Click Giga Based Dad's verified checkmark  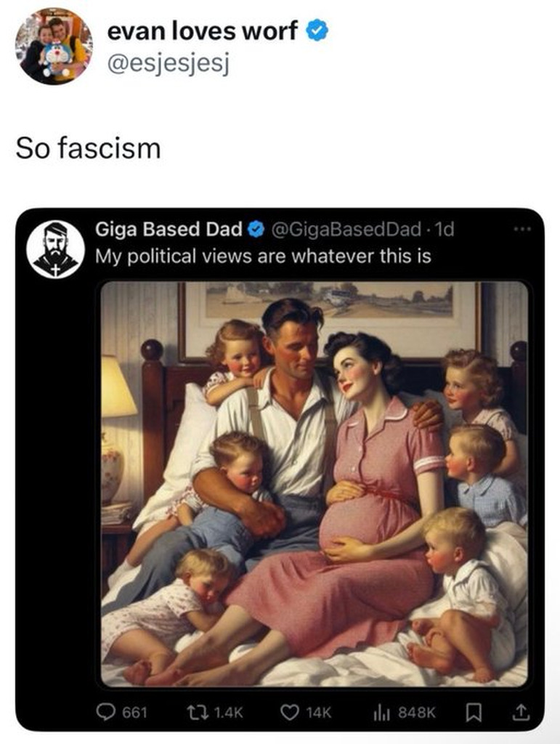[256, 230]
